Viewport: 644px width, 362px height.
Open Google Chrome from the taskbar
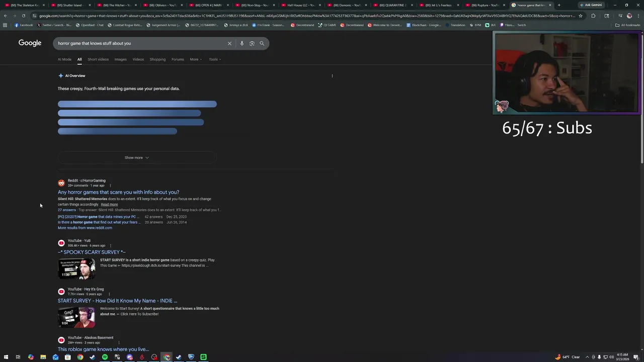click(x=80, y=357)
